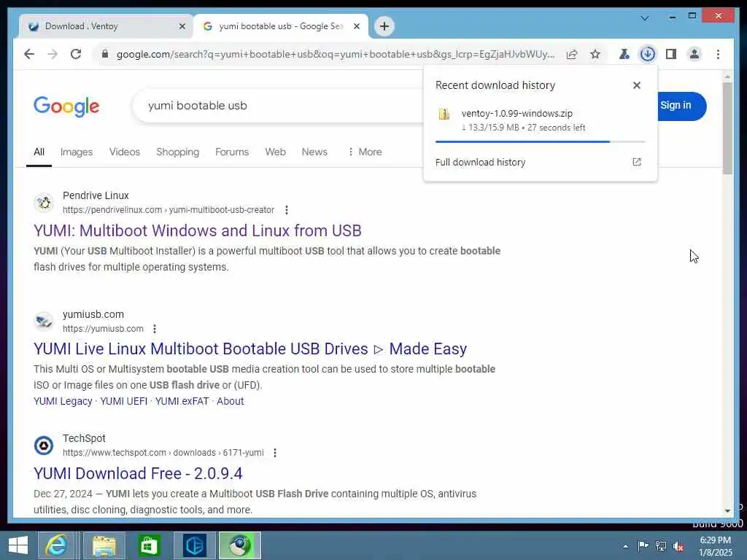Click the ventoy download progress bar
This screenshot has height=560, width=747.
coord(541,141)
